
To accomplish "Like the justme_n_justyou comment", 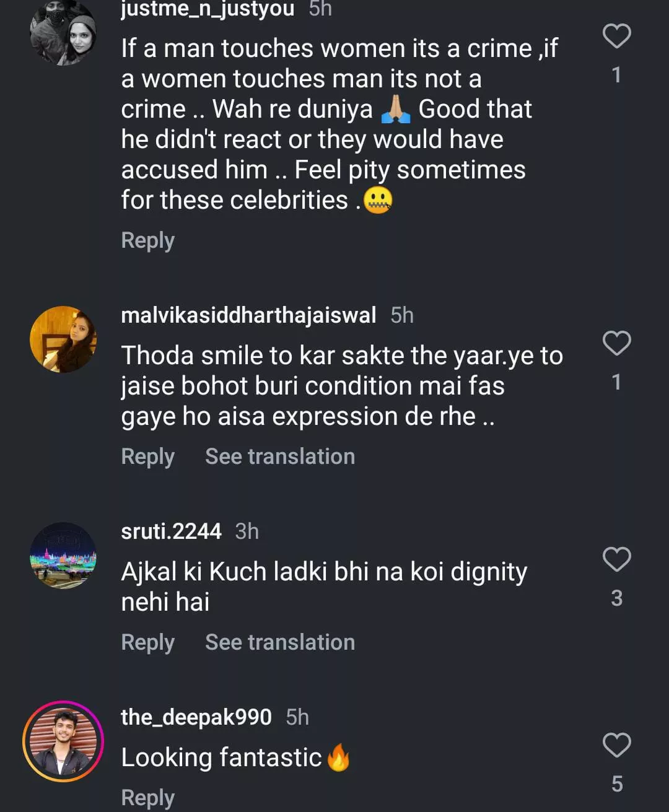I will click(616, 36).
